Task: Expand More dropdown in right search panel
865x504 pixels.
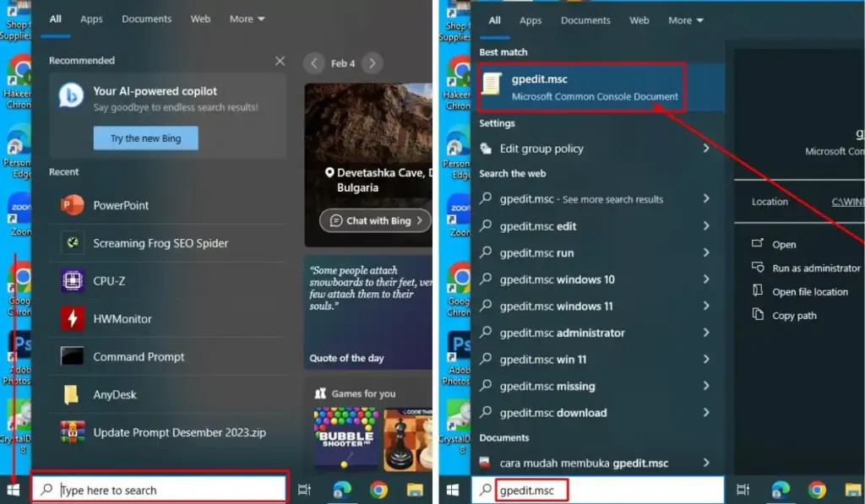Action: pyautogui.click(x=686, y=20)
